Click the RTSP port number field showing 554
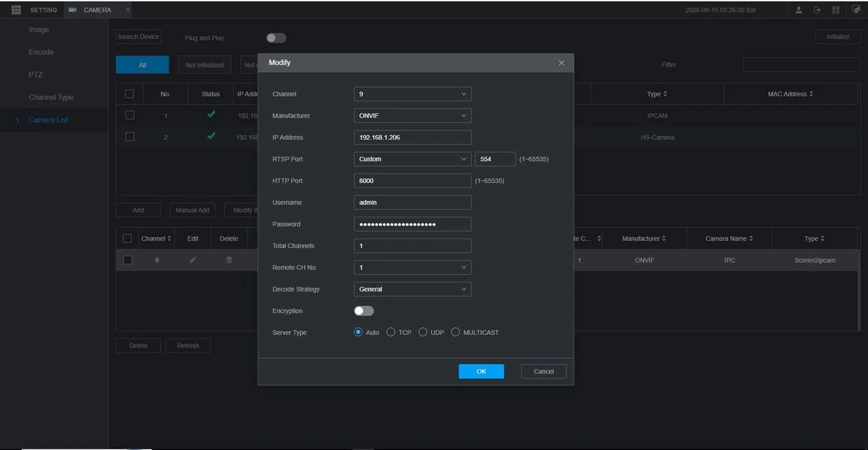This screenshot has height=450, width=868. (x=495, y=159)
